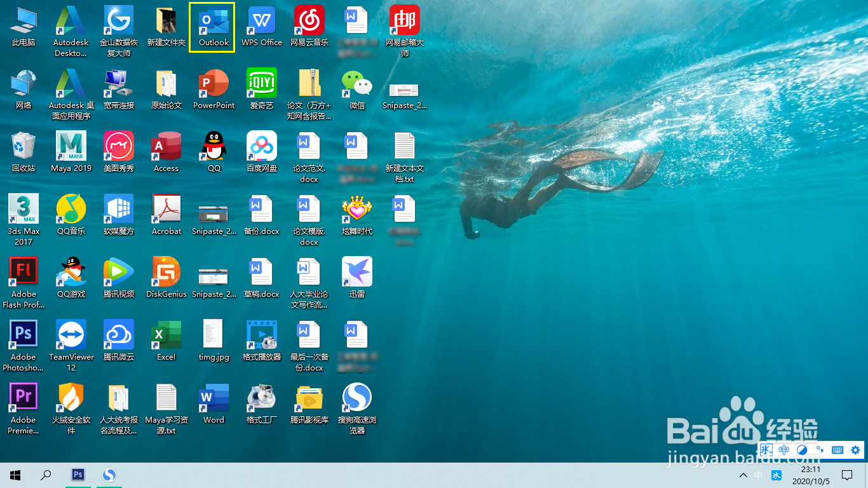Select the 此电脑 desktop icon
The width and height of the screenshot is (868, 488).
(24, 27)
